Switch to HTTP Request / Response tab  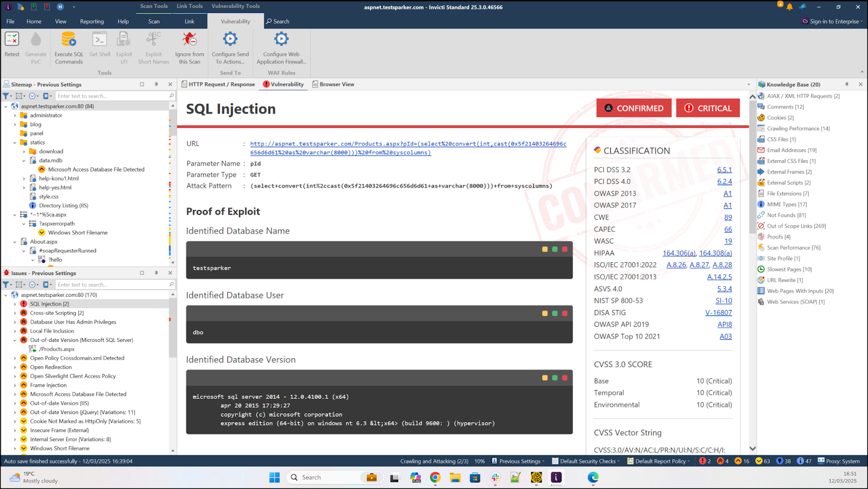218,85
